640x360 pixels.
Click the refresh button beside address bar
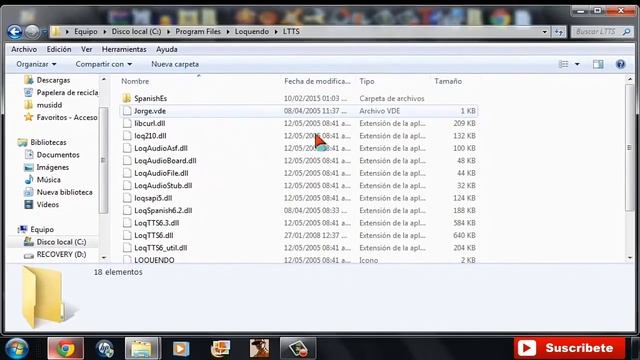click(559, 31)
